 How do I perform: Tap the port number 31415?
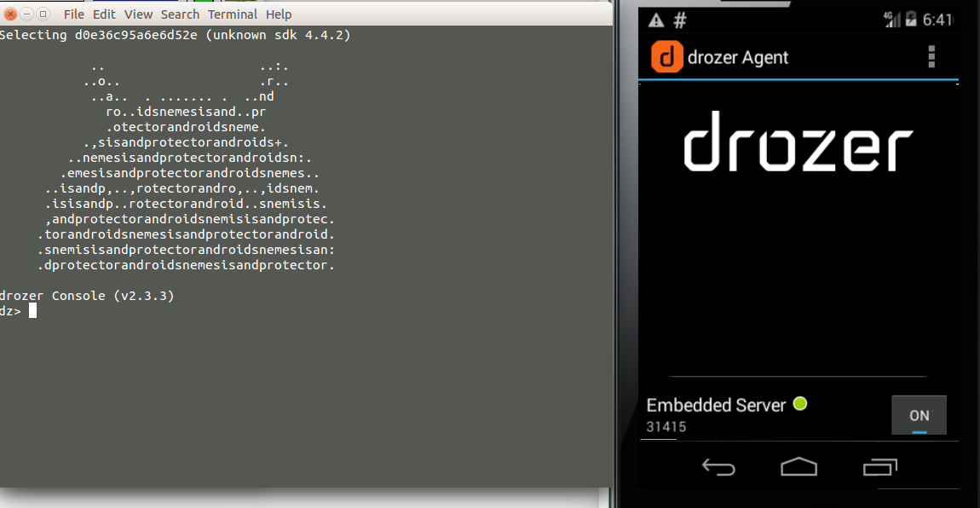click(x=666, y=427)
